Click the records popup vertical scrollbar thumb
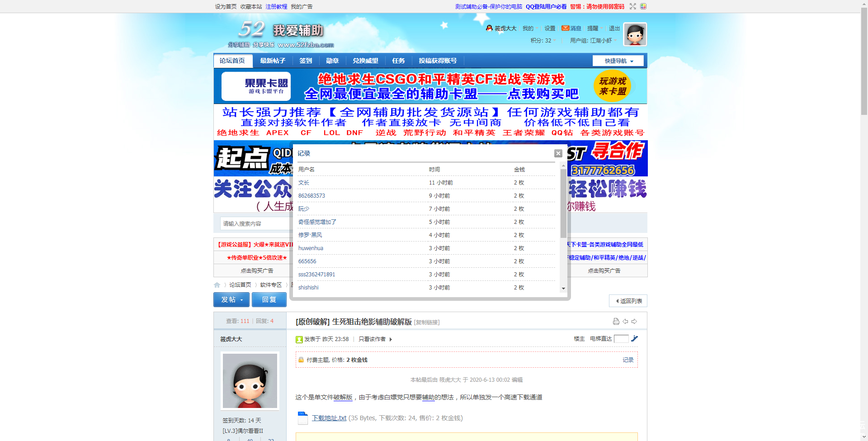This screenshot has width=868, height=441. coord(563,204)
